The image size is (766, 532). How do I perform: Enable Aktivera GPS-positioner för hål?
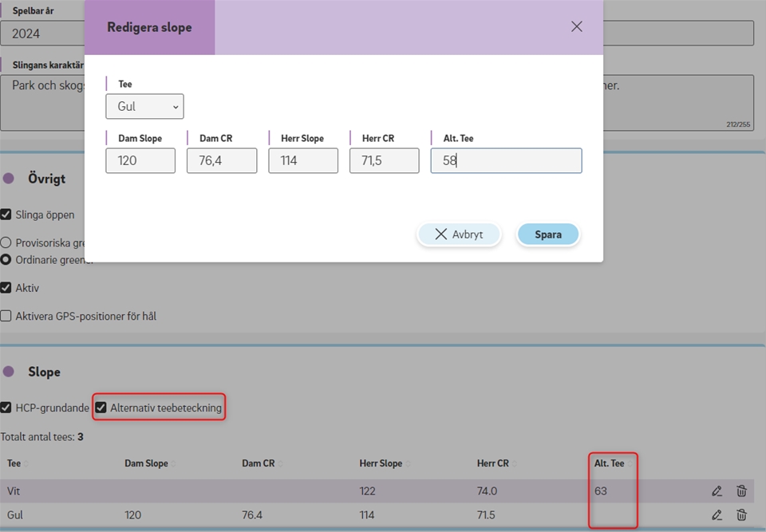coord(6,317)
